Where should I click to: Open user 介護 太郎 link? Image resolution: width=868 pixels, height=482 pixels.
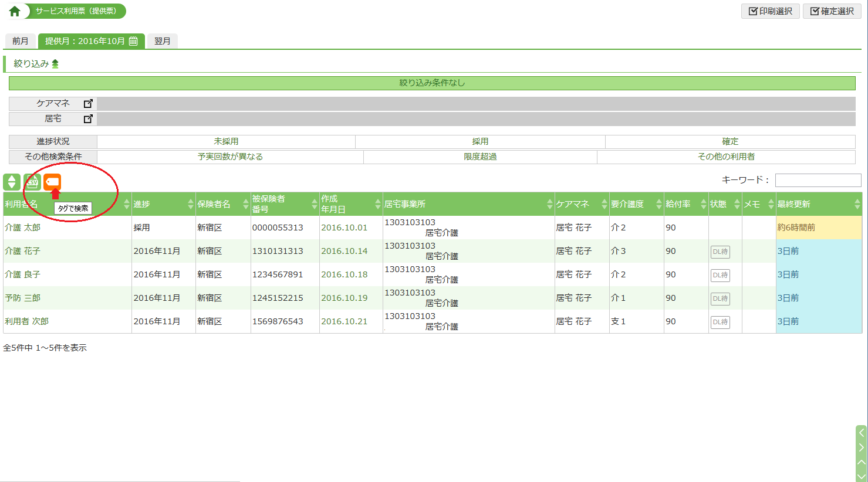pyautogui.click(x=23, y=228)
